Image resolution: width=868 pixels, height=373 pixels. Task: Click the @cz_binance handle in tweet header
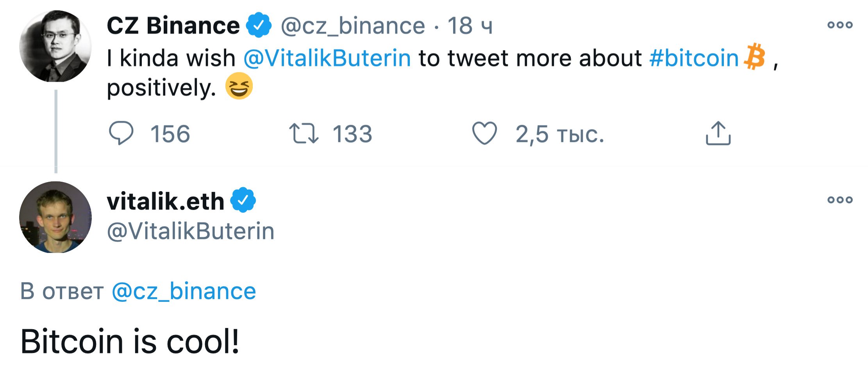353,26
